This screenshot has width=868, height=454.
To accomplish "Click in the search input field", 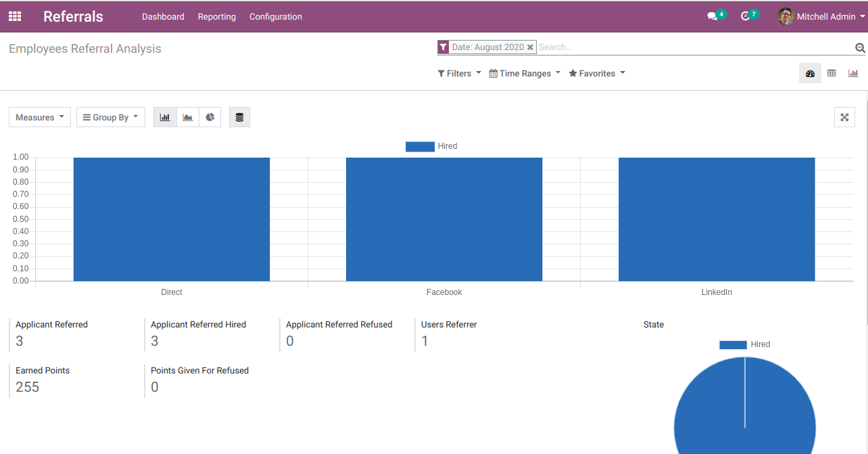I will tap(695, 47).
